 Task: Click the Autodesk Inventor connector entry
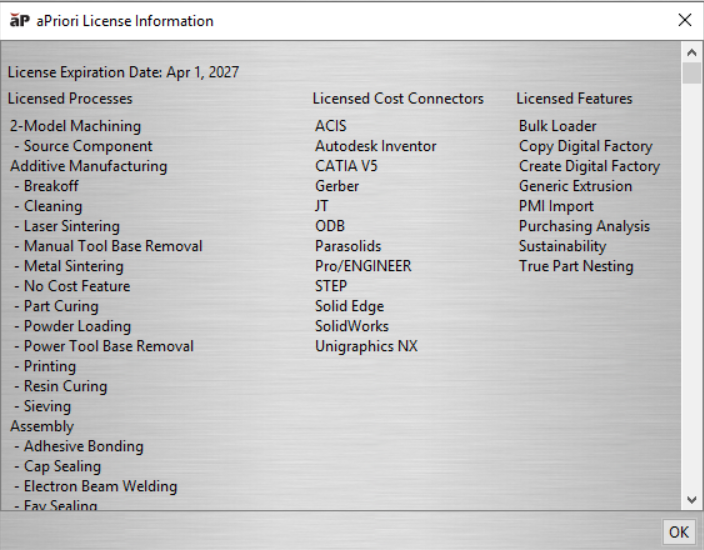pyautogui.click(x=376, y=146)
